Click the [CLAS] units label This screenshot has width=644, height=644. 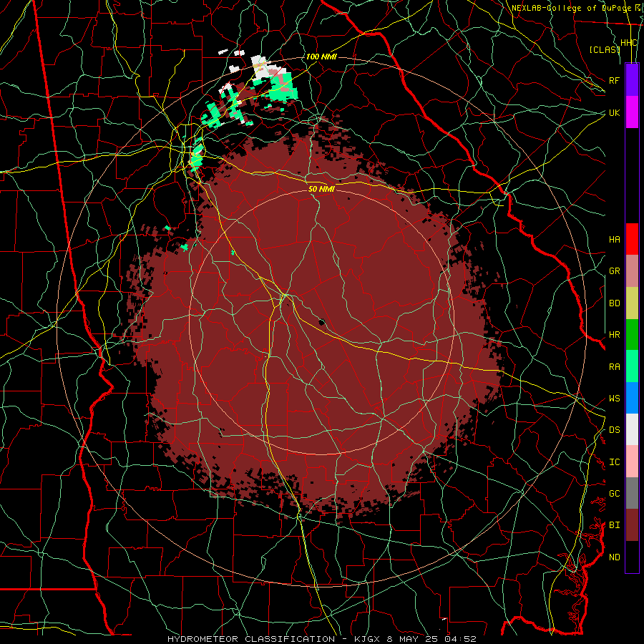pos(604,49)
